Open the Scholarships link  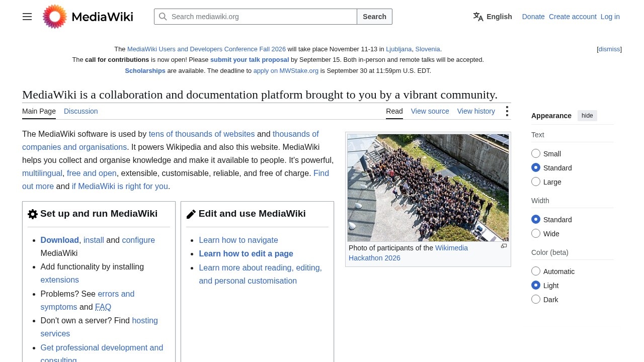click(x=145, y=71)
